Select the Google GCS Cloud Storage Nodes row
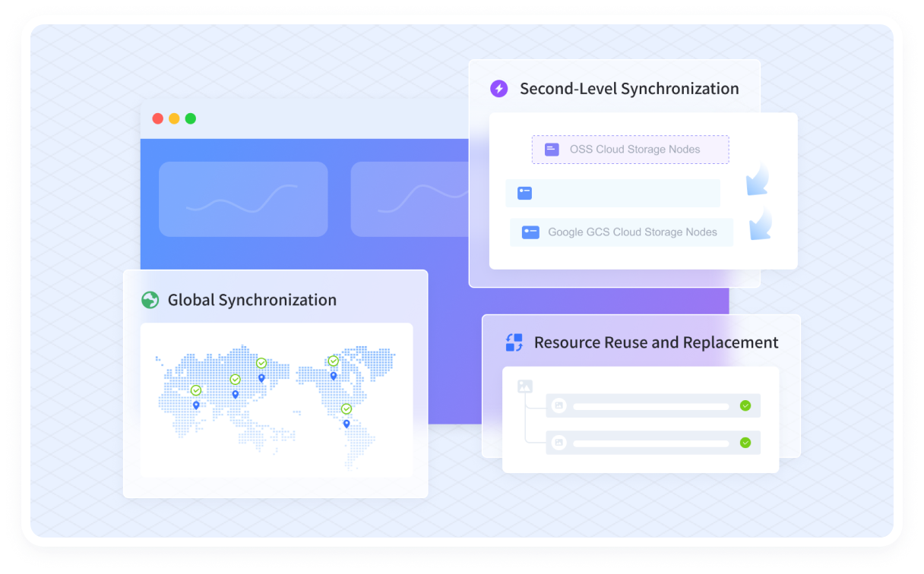Viewport: 924px width, 574px height. pyautogui.click(x=622, y=232)
